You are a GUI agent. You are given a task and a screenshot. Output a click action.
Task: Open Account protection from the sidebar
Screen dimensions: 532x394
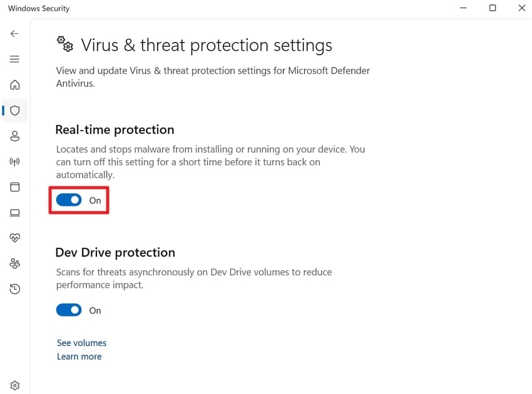[14, 136]
